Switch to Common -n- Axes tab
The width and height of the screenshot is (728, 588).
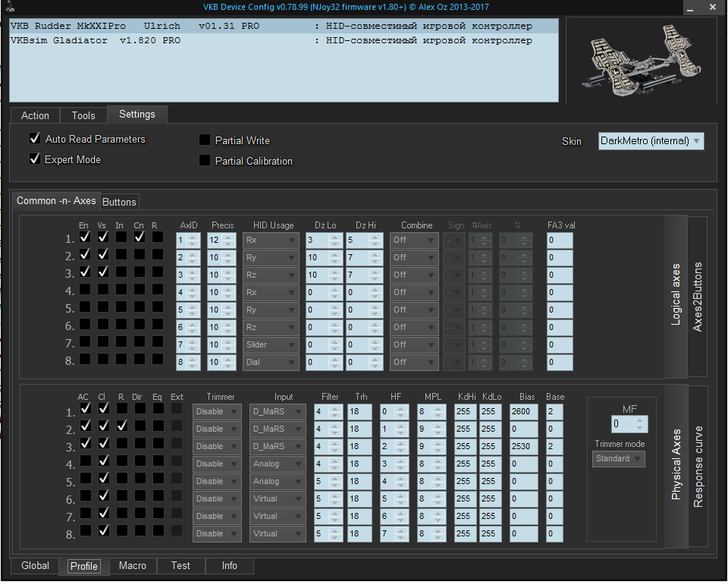coord(56,200)
